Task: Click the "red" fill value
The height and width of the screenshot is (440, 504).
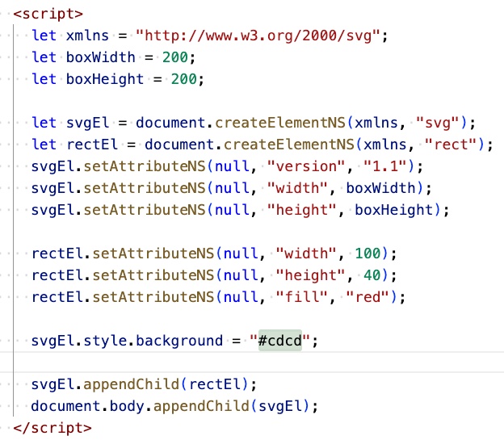Action: pos(367,297)
